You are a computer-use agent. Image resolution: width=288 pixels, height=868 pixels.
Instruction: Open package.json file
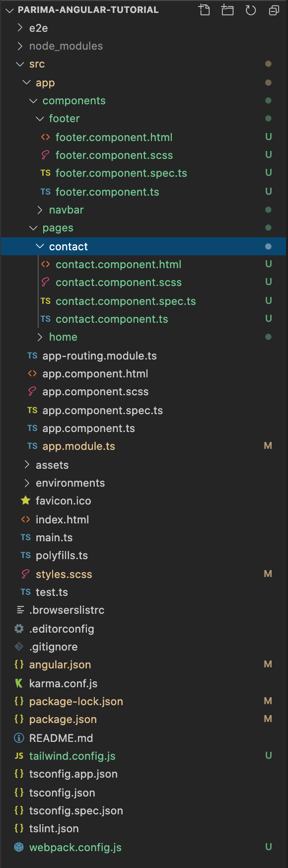click(x=63, y=719)
